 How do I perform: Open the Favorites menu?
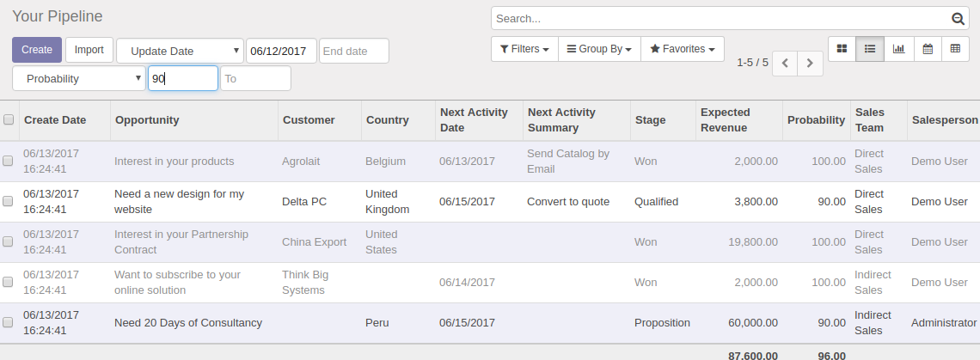(683, 49)
